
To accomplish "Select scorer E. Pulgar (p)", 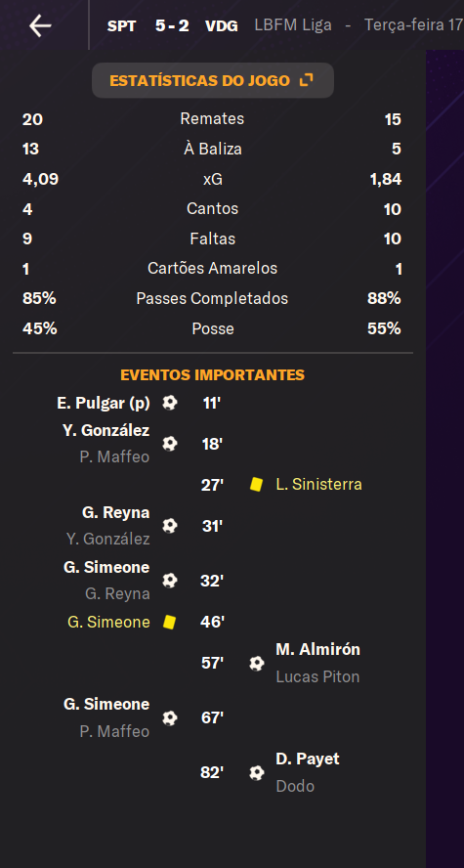I will (x=104, y=403).
